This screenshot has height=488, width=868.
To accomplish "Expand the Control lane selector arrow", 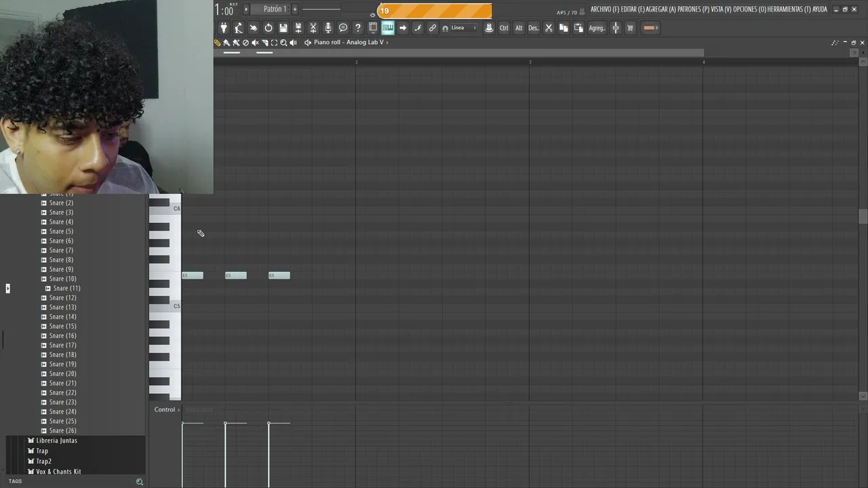I will coord(179,409).
